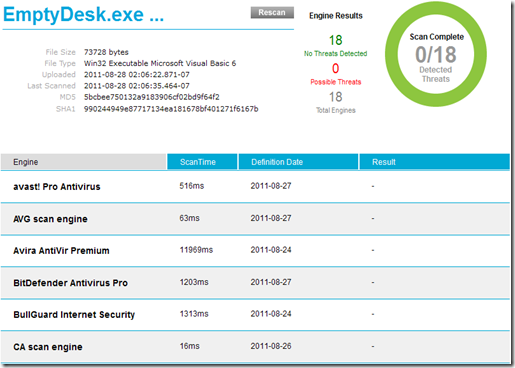Click the SHA1 field label
Image resolution: width=515 pixels, height=368 pixels.
66,109
